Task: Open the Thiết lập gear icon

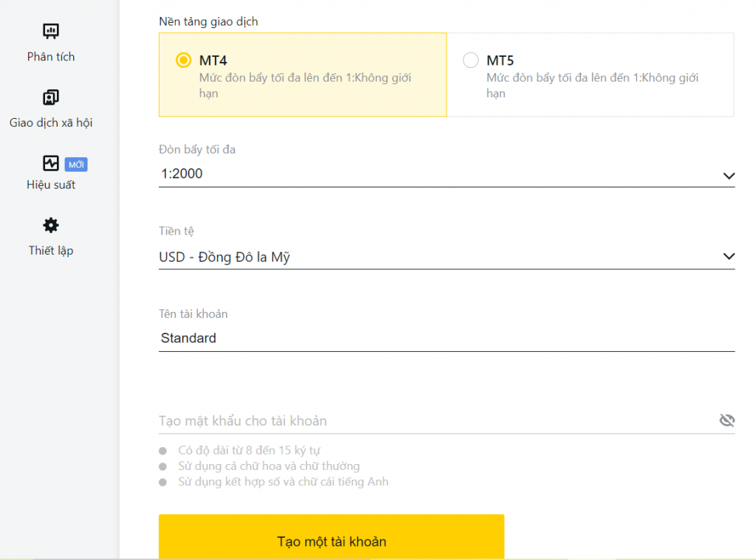Action: tap(51, 225)
